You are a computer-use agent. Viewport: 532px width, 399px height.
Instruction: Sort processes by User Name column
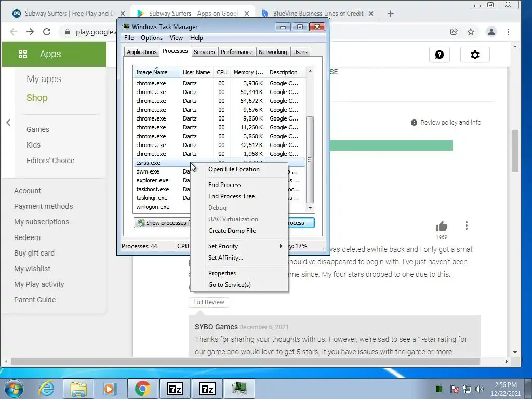tap(196, 72)
